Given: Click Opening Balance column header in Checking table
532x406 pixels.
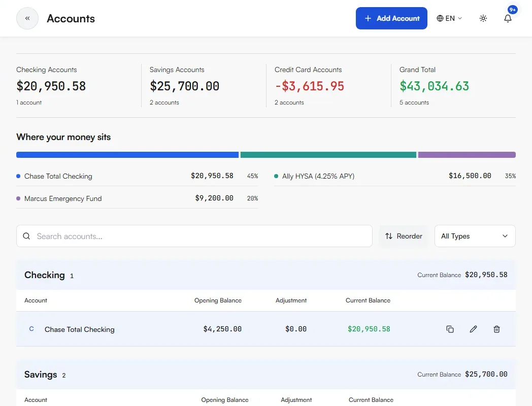Looking at the screenshot, I should click(218, 300).
